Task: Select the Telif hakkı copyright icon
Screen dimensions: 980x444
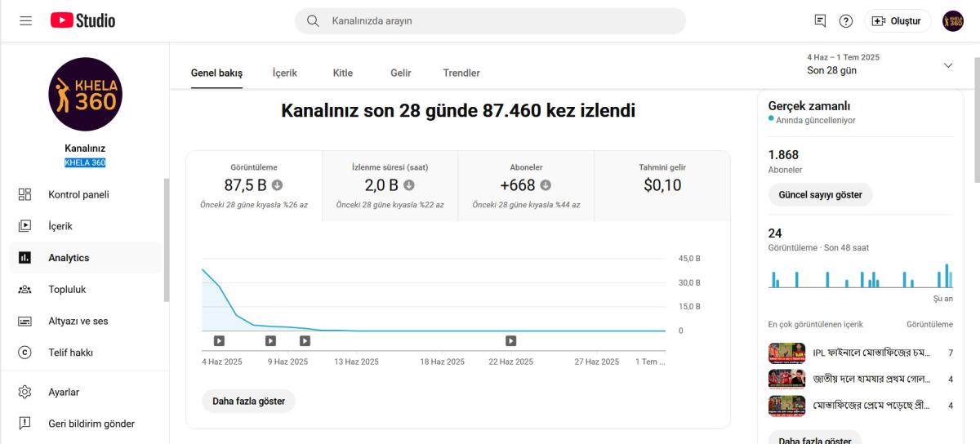Action: point(24,353)
